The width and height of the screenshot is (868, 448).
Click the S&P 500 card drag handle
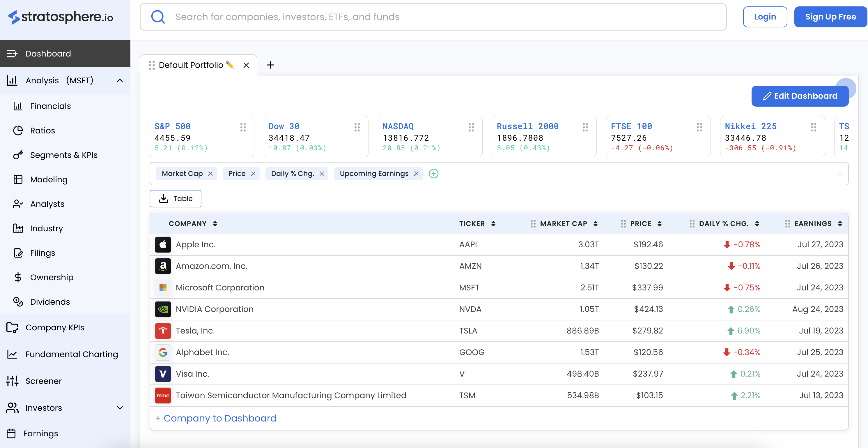pos(243,127)
